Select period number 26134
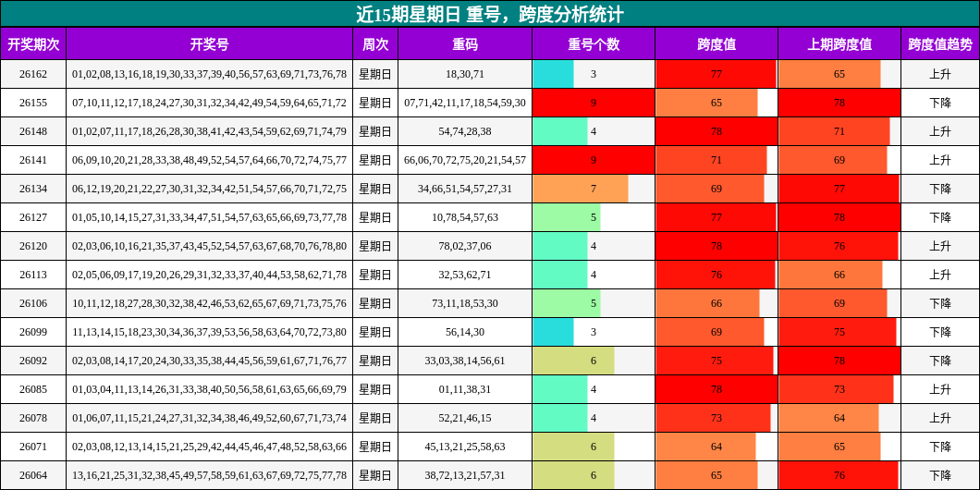Viewport: 980px width, 490px height. tap(33, 189)
